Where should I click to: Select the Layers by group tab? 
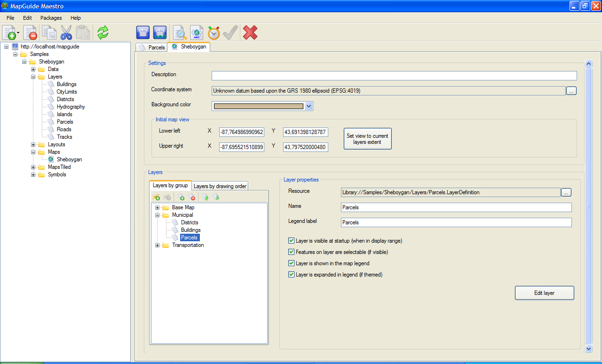170,185
